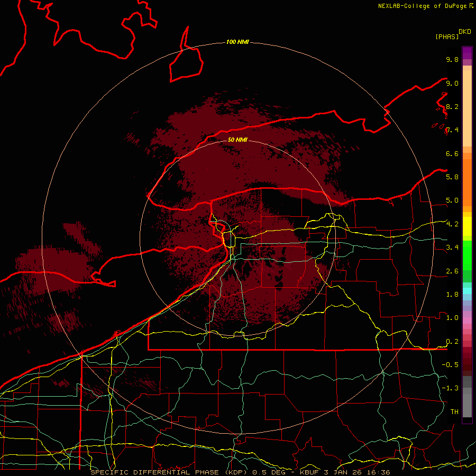Click the 9.8 value on color scale
The image size is (476, 476).
click(x=452, y=59)
